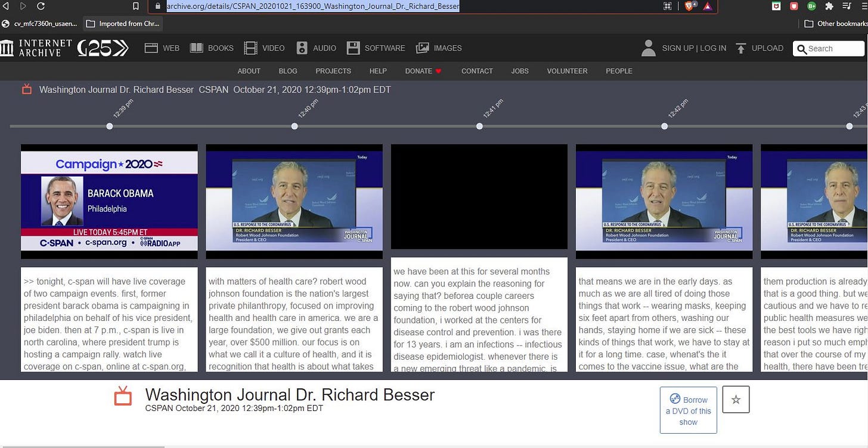The width and height of the screenshot is (868, 448).
Task: Click the padlock site security icon
Action: point(157,6)
